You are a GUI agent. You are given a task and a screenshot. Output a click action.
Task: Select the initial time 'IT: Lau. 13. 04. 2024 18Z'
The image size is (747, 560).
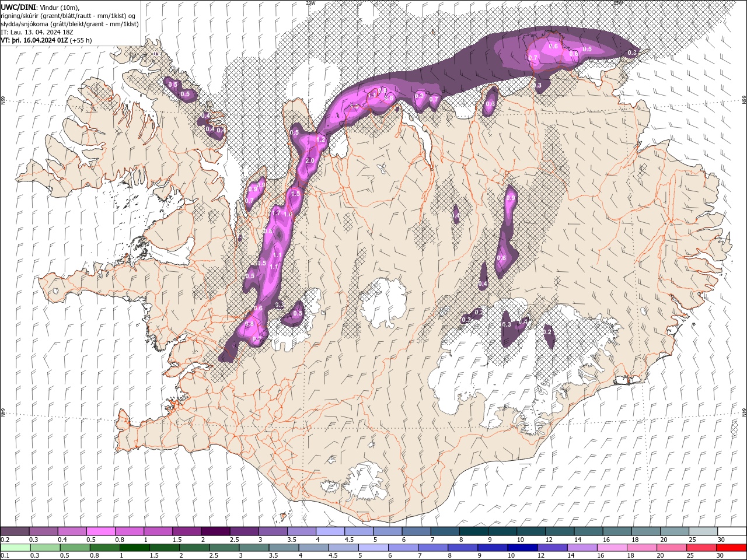[x=38, y=32]
